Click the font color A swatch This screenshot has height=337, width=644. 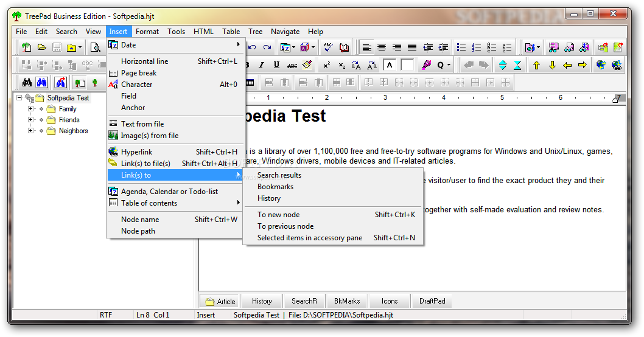pos(390,65)
